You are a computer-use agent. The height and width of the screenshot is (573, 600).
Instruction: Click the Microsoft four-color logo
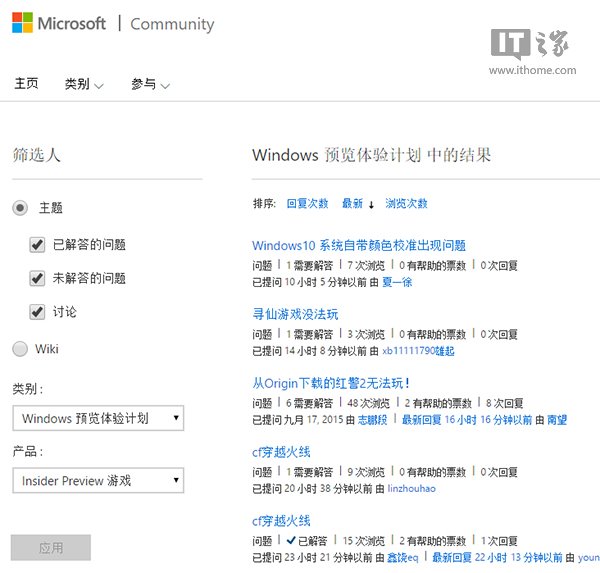(22, 23)
